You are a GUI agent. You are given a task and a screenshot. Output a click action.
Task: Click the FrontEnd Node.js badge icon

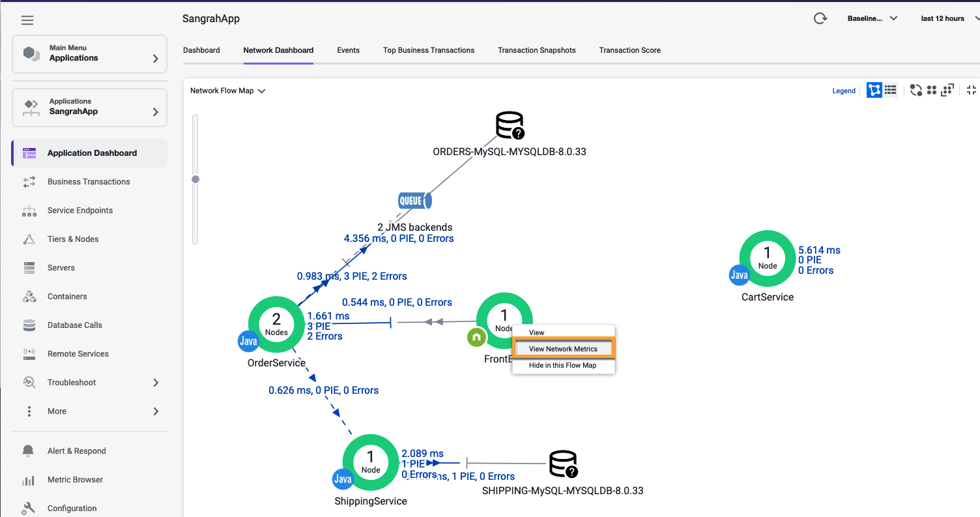click(477, 337)
